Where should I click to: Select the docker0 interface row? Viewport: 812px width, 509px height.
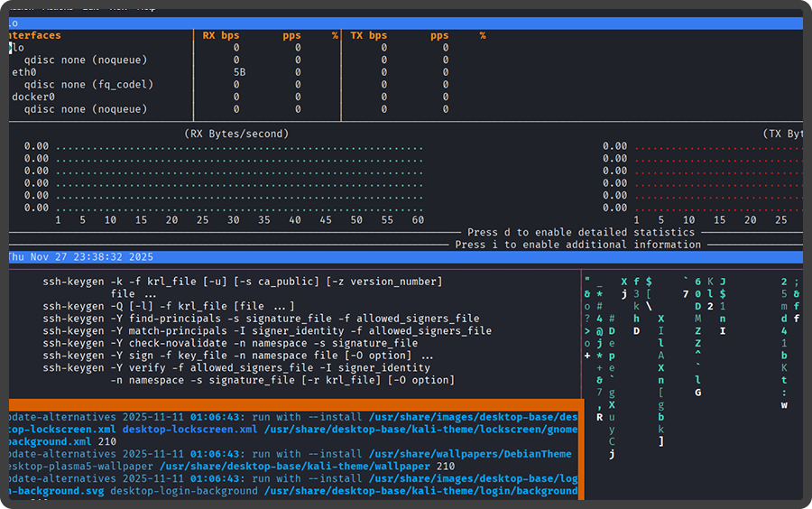pyautogui.click(x=33, y=97)
